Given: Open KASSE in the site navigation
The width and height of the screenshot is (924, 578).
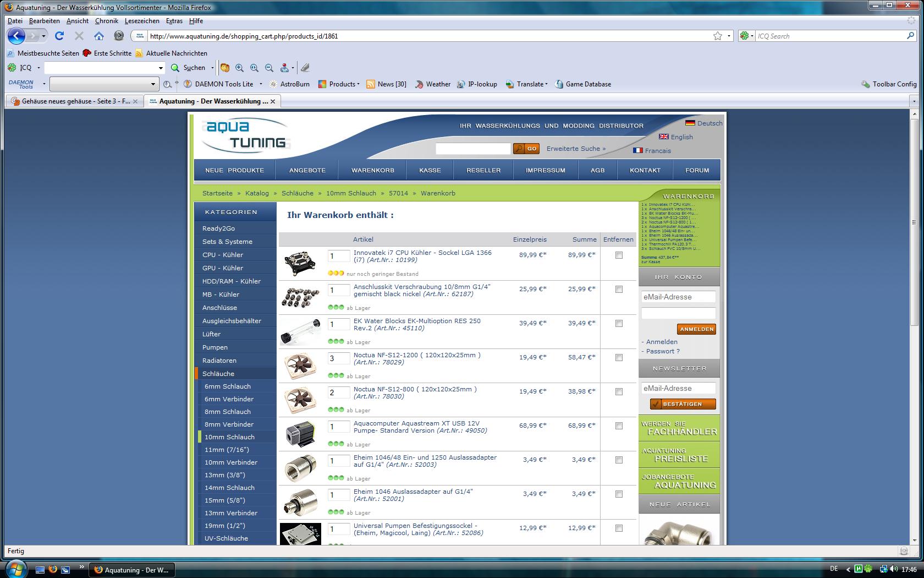Looking at the screenshot, I should (x=430, y=170).
